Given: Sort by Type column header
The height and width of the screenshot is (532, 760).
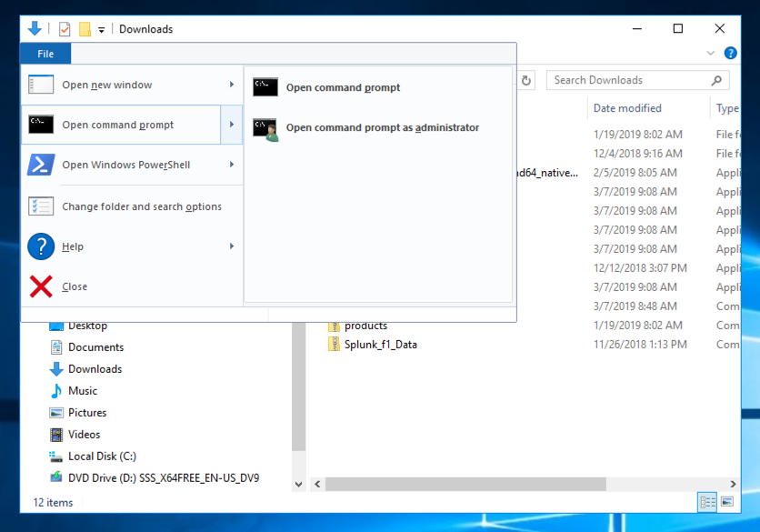Looking at the screenshot, I should pos(727,108).
